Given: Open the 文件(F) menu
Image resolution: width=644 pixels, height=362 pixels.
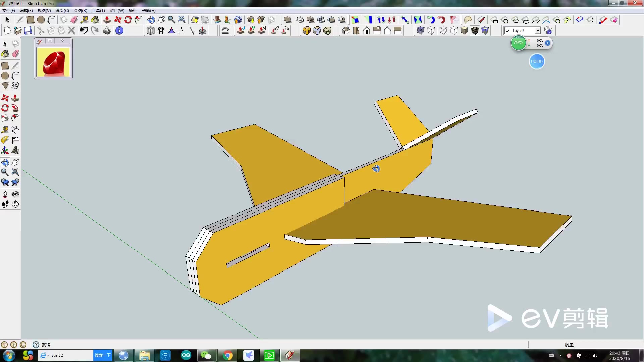Looking at the screenshot, I should point(8,10).
